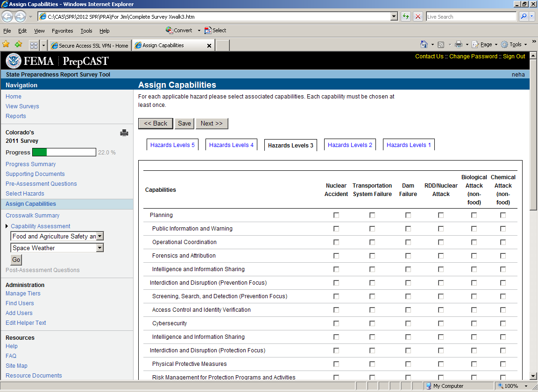Viewport: 538px width, 392px height.
Task: Open the Food and Agriculture Safety dropdown
Action: 99,237
